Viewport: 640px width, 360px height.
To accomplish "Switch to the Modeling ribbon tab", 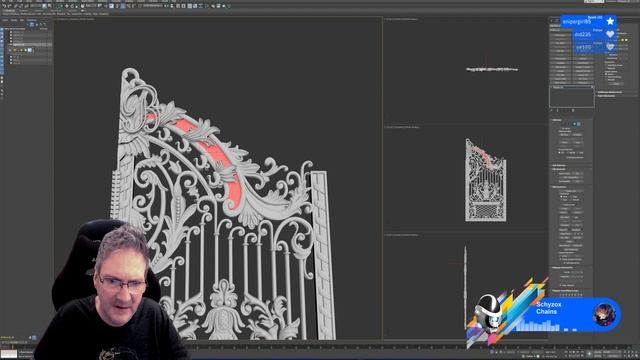I will [x=9, y=11].
